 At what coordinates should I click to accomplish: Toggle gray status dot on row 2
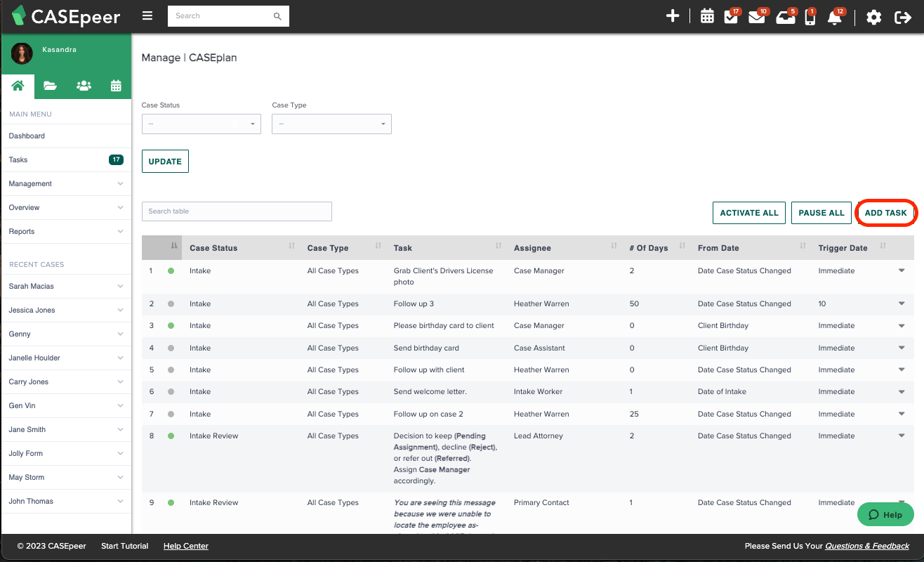click(x=171, y=304)
